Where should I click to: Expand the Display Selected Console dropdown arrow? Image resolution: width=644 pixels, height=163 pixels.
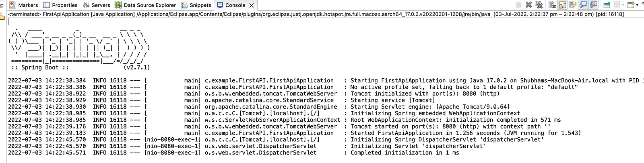click(x=623, y=5)
